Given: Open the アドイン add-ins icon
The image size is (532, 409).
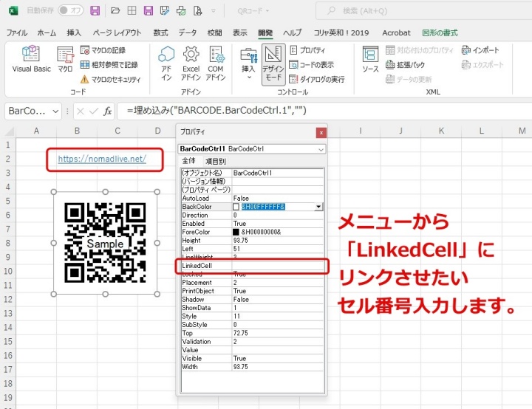Looking at the screenshot, I should pyautogui.click(x=166, y=63).
